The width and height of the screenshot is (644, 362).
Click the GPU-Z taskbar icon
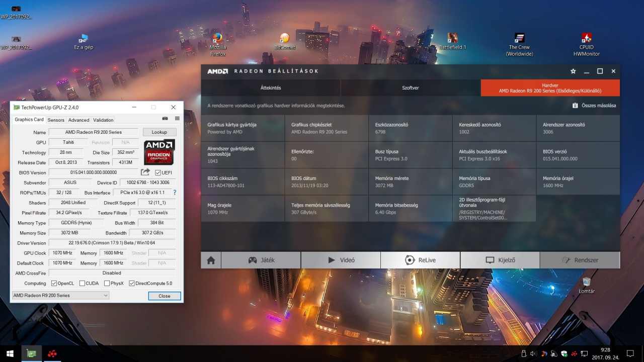click(x=31, y=353)
